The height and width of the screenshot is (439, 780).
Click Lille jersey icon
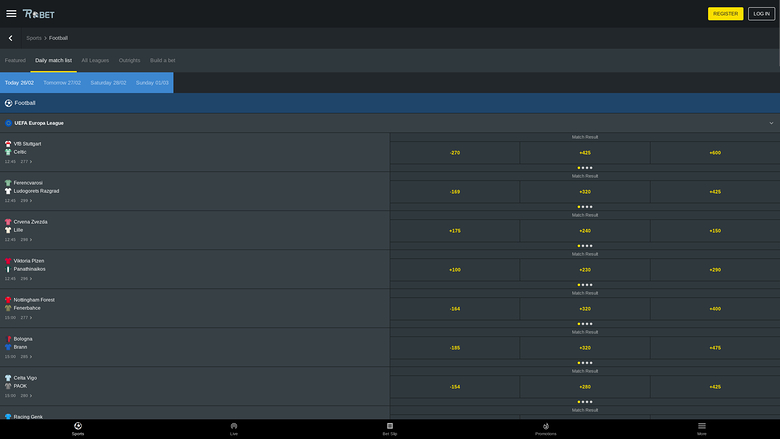8,230
